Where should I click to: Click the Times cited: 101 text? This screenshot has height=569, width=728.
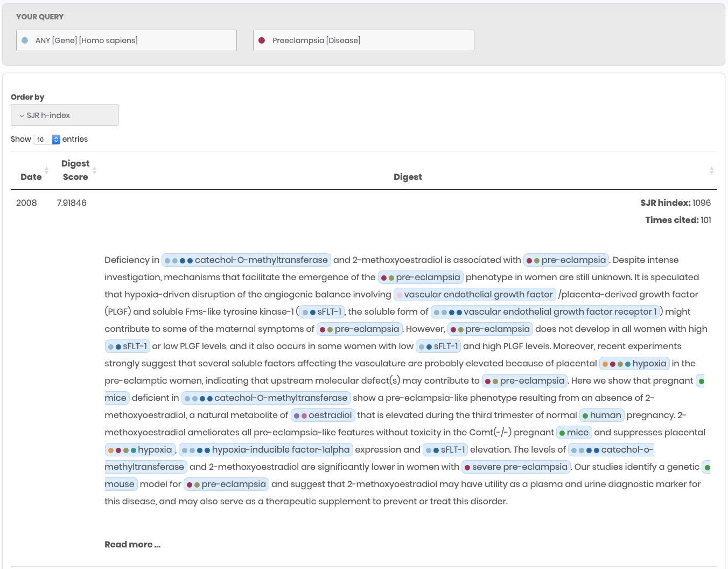[x=678, y=220]
